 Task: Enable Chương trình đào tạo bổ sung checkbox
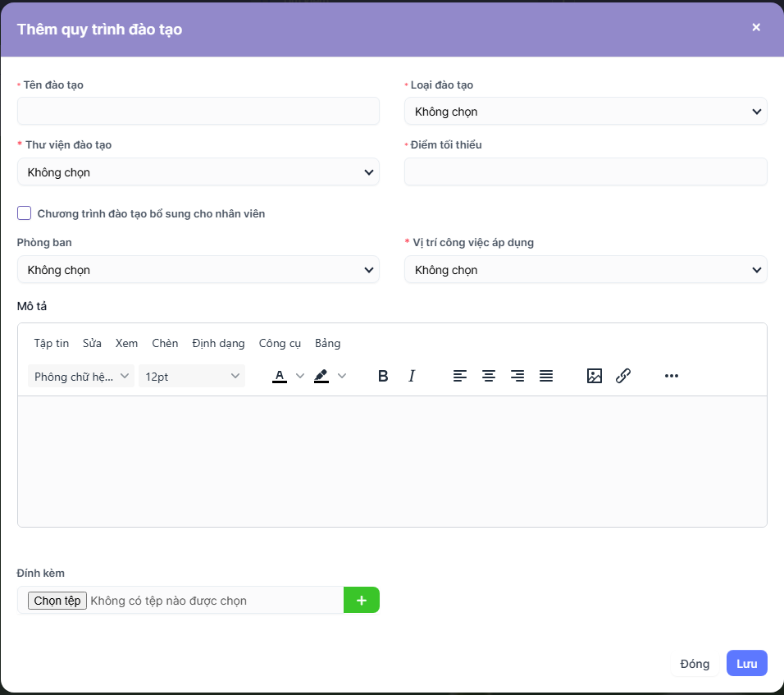[x=25, y=213]
